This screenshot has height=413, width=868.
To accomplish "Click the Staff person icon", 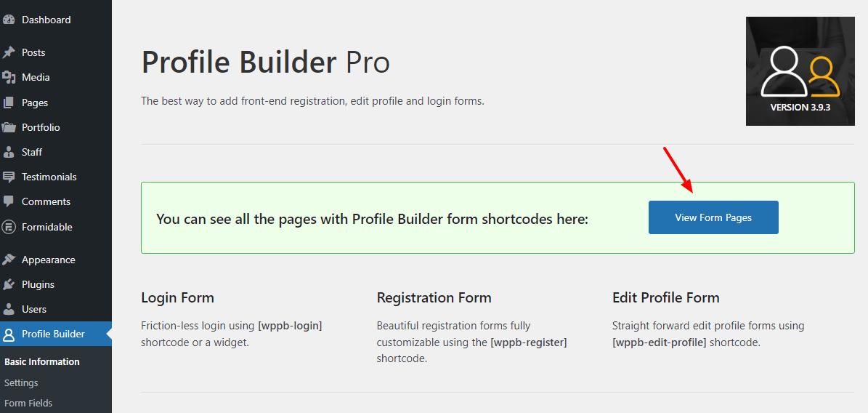I will 9,152.
